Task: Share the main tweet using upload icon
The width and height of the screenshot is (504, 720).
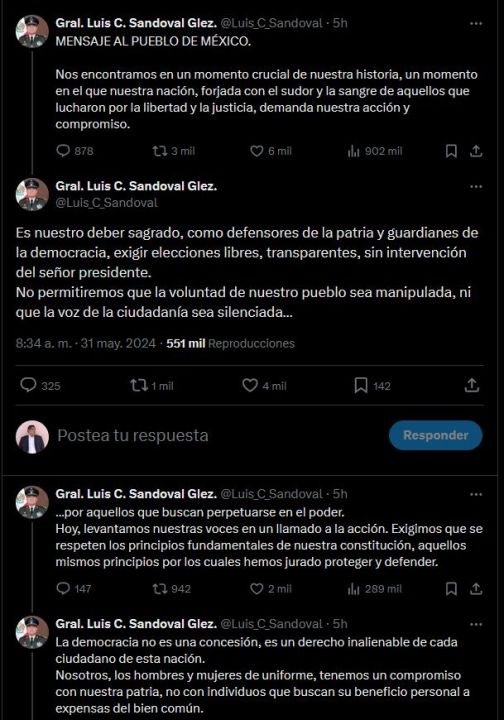Action: (471, 385)
